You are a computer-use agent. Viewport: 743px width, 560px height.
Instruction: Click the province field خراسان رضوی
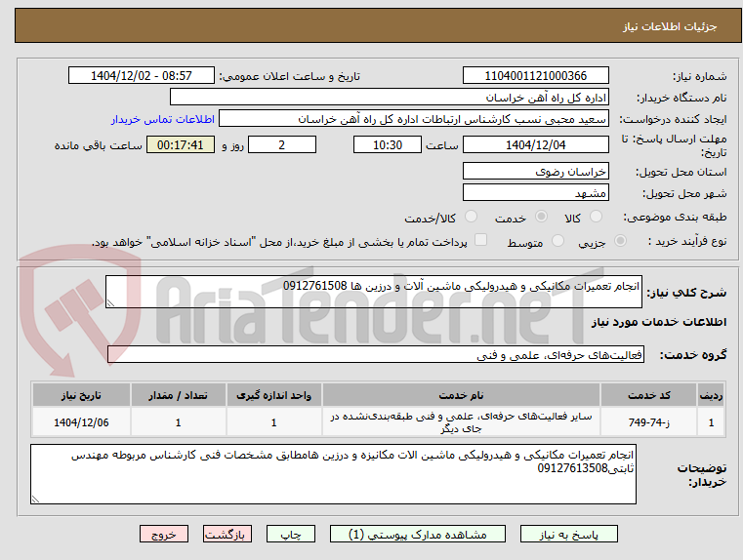click(x=535, y=172)
